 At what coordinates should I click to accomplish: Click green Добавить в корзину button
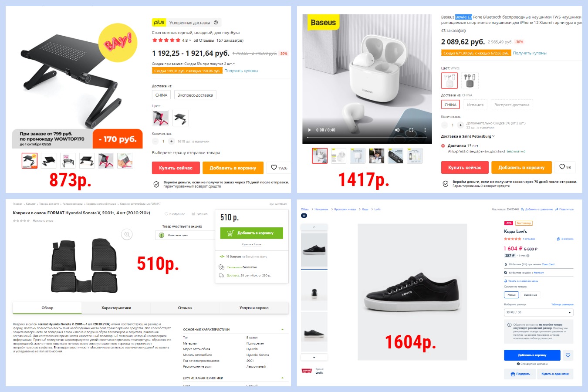pyautogui.click(x=251, y=233)
